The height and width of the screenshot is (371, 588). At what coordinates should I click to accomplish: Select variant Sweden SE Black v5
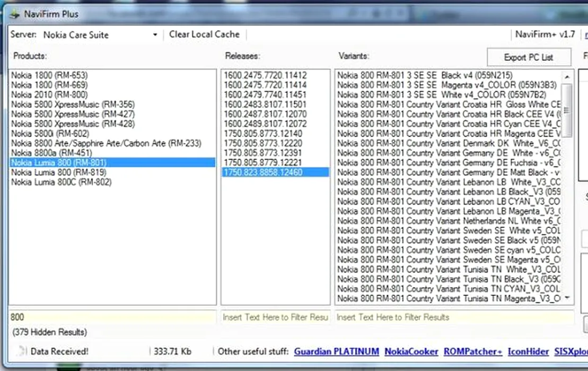click(449, 240)
